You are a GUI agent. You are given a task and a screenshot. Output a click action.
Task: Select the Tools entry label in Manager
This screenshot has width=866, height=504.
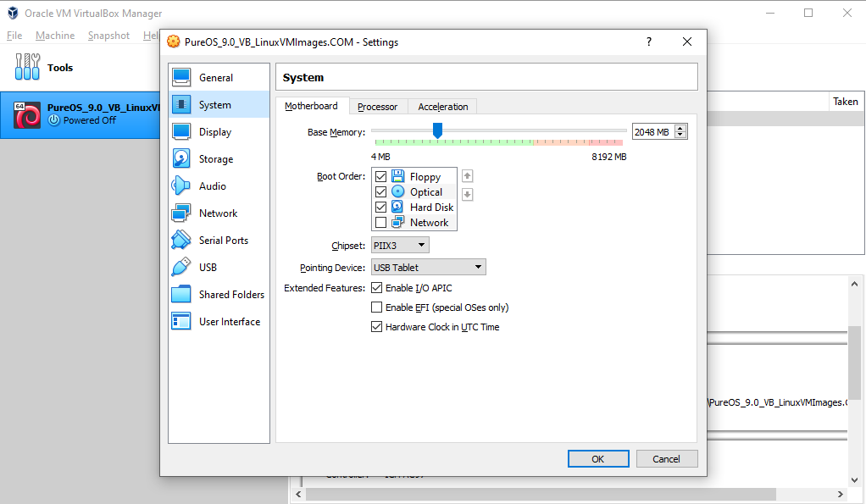click(x=60, y=68)
